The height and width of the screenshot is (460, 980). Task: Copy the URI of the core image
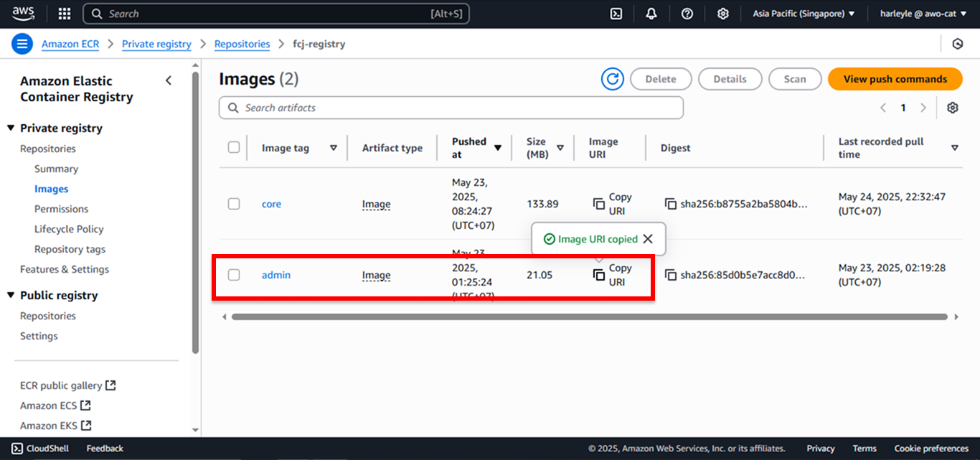coord(613,204)
